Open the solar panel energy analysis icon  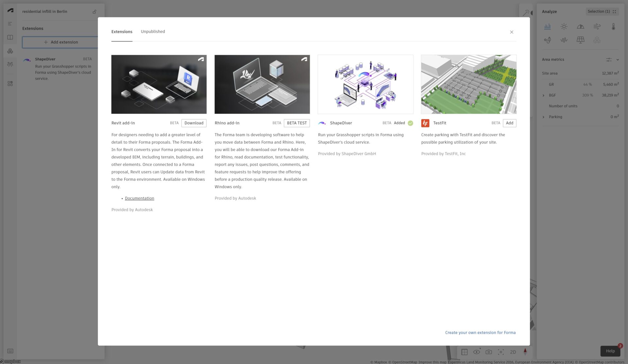point(581,40)
